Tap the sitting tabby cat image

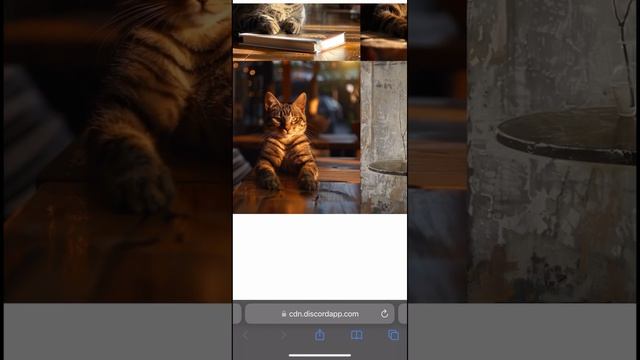click(x=297, y=138)
